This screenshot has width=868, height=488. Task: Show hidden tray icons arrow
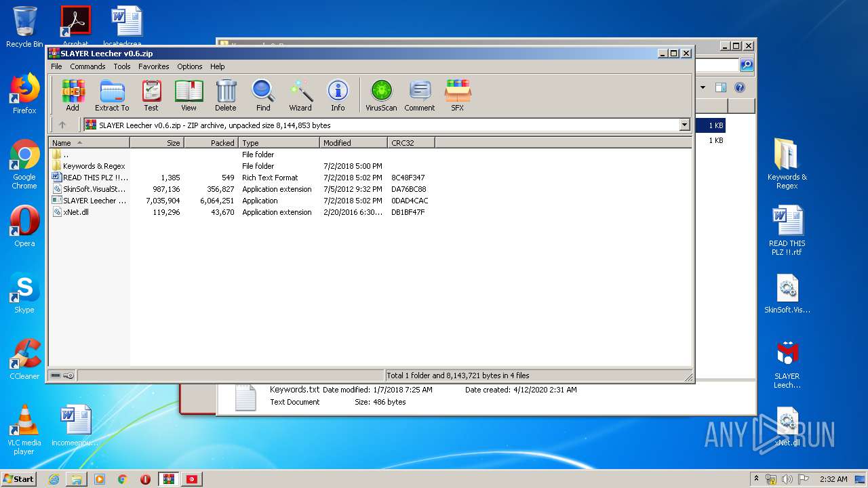tap(756, 479)
